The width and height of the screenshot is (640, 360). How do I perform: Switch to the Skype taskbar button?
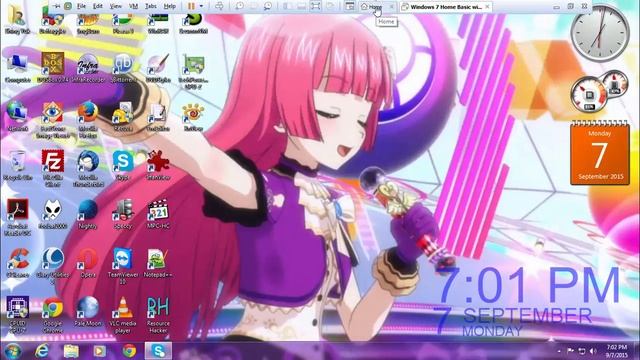158,351
